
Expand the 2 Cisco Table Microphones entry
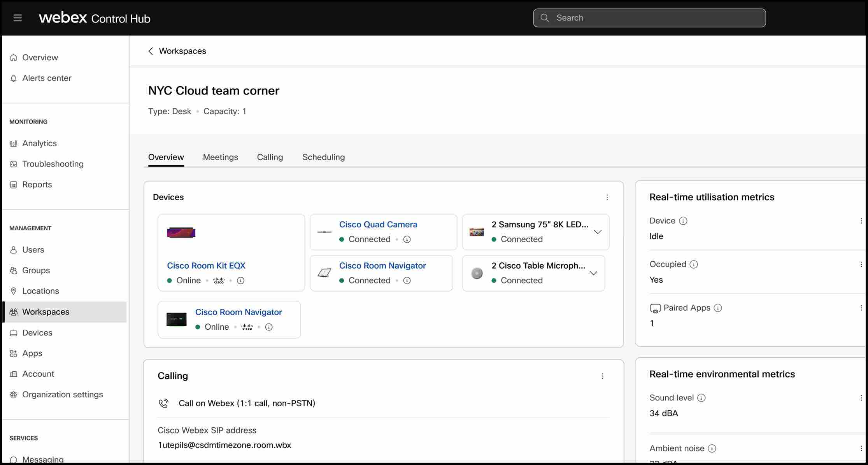[x=593, y=273]
